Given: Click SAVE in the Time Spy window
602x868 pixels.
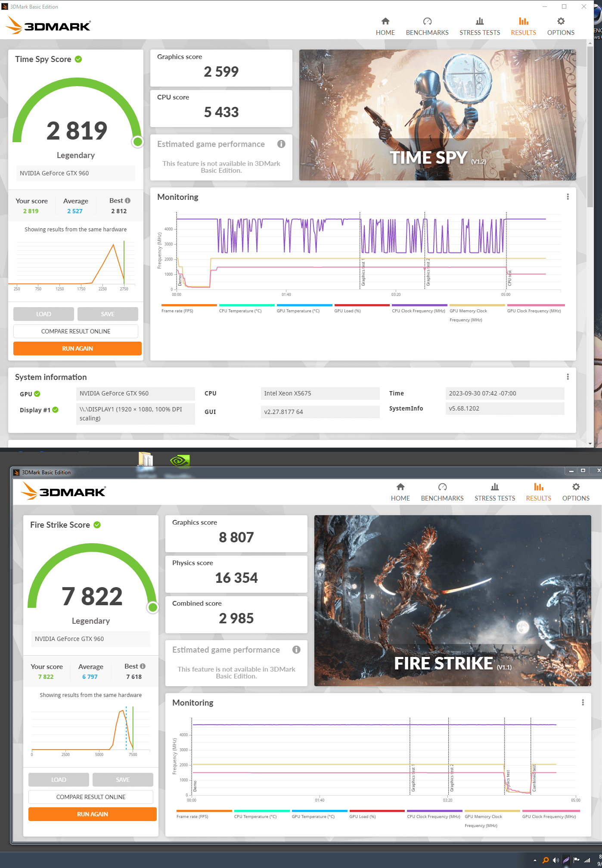Looking at the screenshot, I should [x=108, y=314].
